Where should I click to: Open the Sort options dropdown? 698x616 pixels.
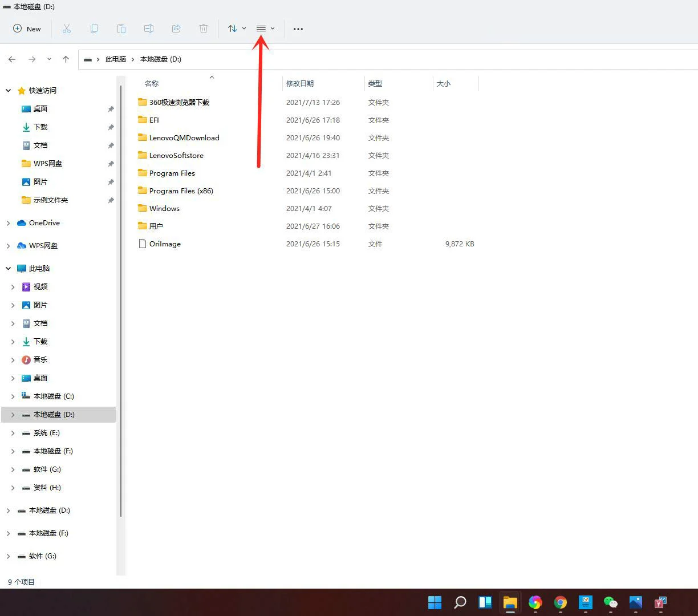point(237,29)
